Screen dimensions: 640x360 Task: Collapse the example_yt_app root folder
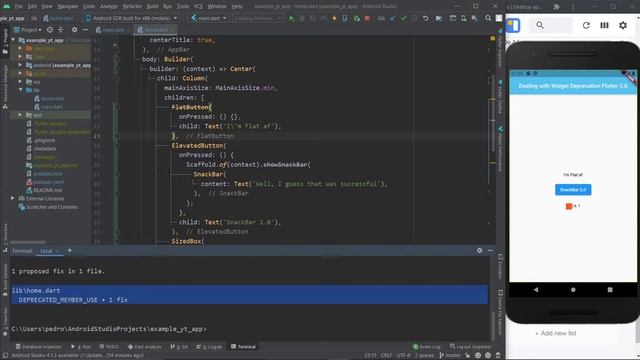pos(13,40)
